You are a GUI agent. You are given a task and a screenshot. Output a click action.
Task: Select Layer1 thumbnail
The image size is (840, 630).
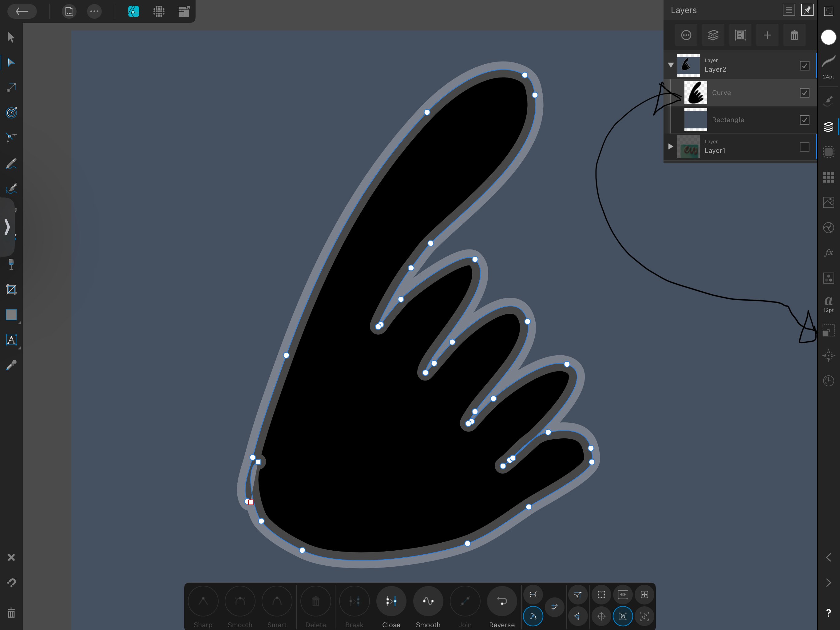pyautogui.click(x=688, y=147)
